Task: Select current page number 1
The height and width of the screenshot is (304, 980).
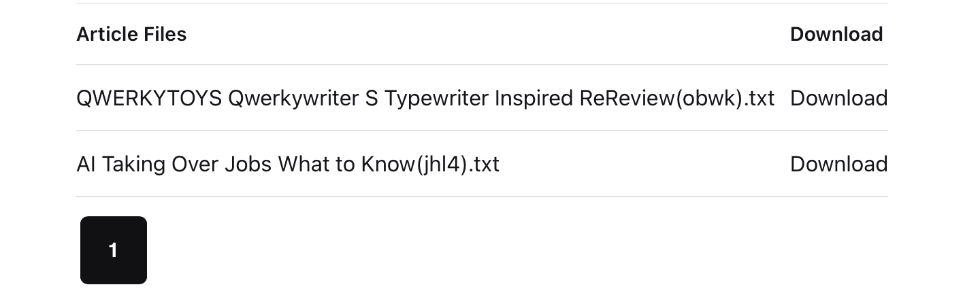Action: pyautogui.click(x=114, y=250)
